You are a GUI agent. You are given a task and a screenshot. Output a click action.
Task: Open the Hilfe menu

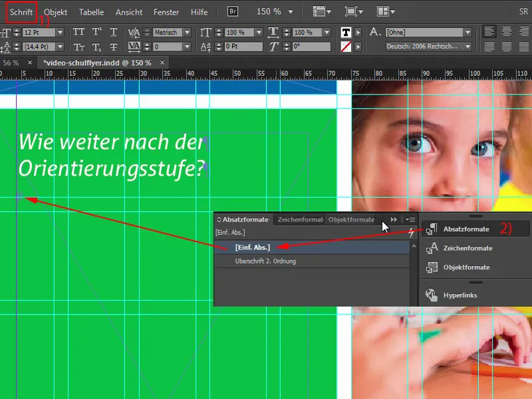tap(199, 12)
